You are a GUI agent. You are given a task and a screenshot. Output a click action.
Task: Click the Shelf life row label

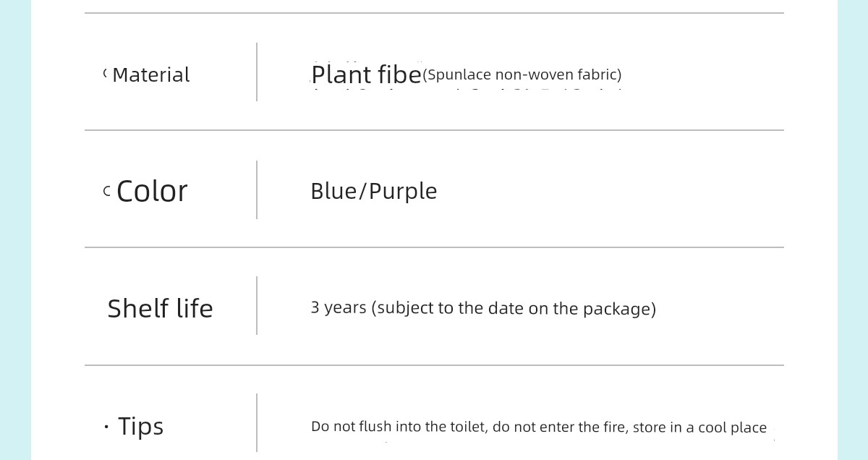point(160,309)
